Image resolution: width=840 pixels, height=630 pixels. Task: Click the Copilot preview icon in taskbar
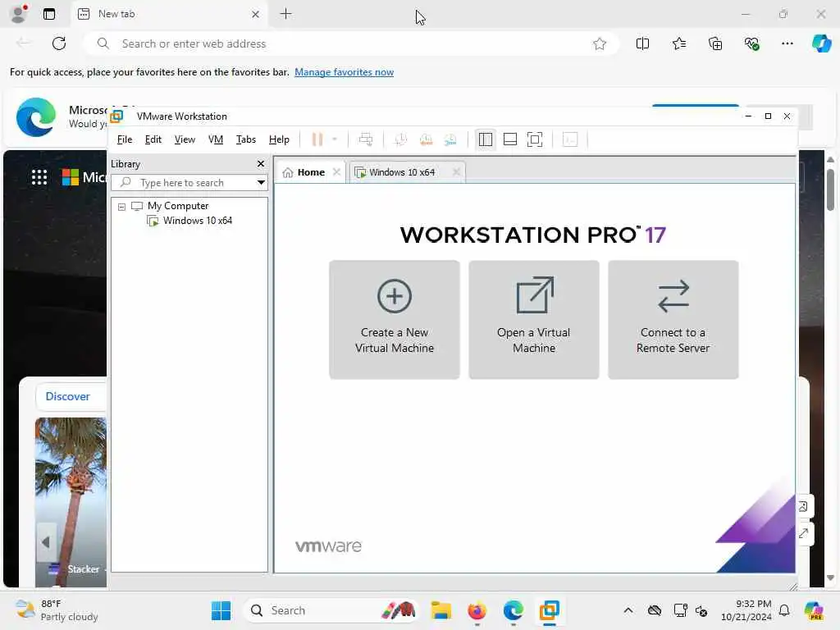tap(814, 610)
